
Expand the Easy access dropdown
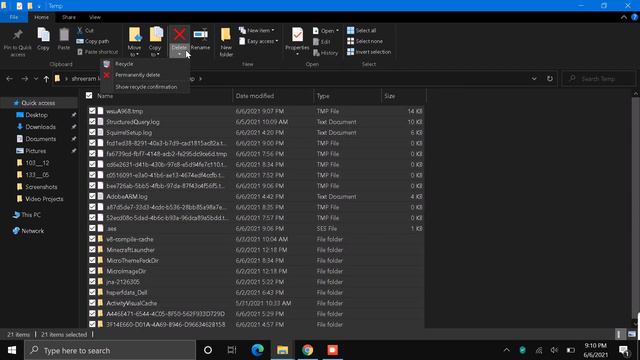pos(259,41)
